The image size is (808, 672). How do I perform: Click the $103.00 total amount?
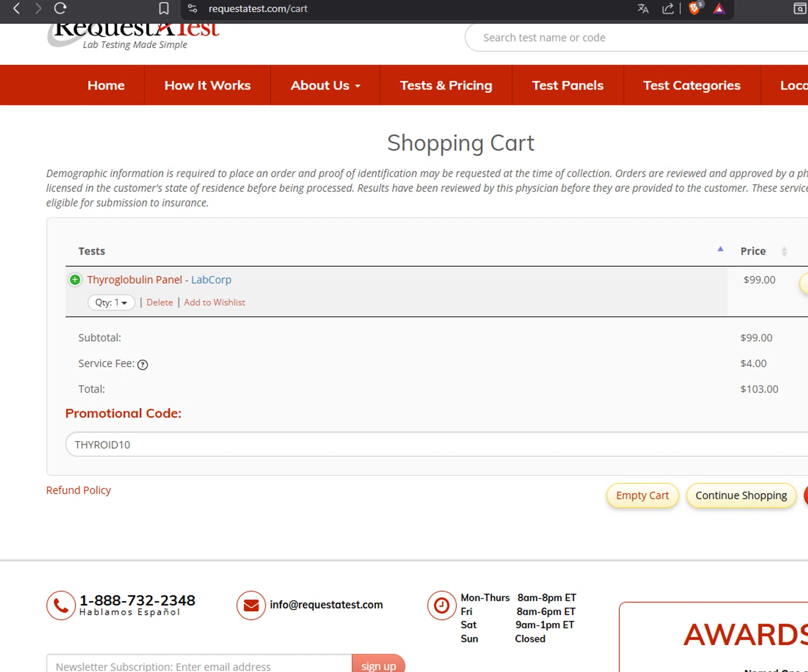[759, 389]
